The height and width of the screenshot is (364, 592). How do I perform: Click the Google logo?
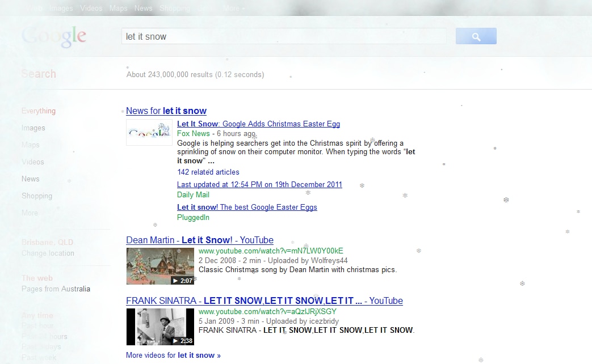click(54, 37)
